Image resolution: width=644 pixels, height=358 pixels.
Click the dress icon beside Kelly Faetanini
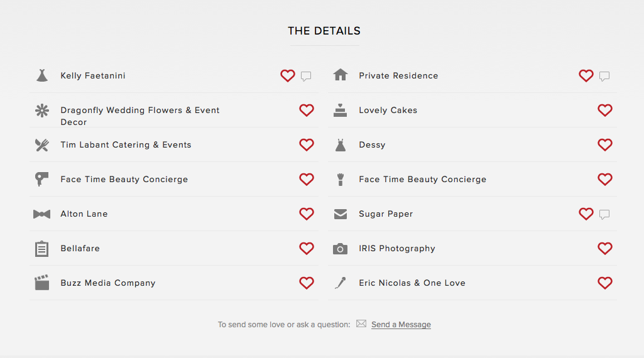[42, 75]
